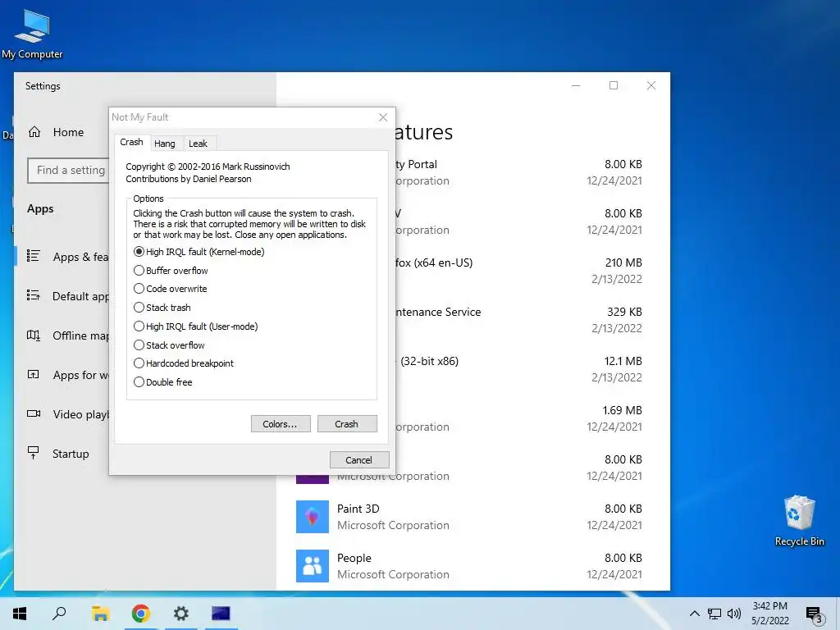Screen dimensions: 840x630
Task: Open Default apps icon in Settings sidebar
Action: tap(34, 295)
